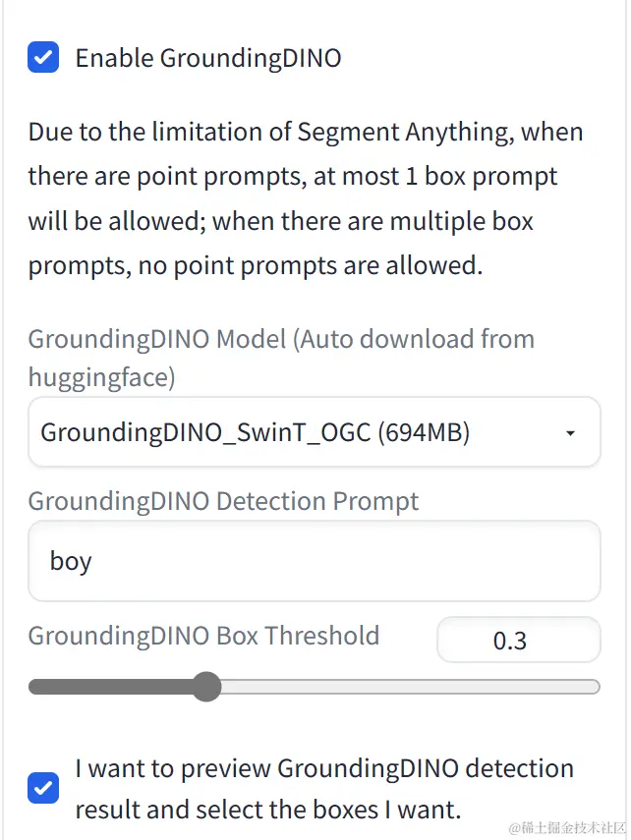Focus the Detection Prompt field containing 'boy'

313,561
